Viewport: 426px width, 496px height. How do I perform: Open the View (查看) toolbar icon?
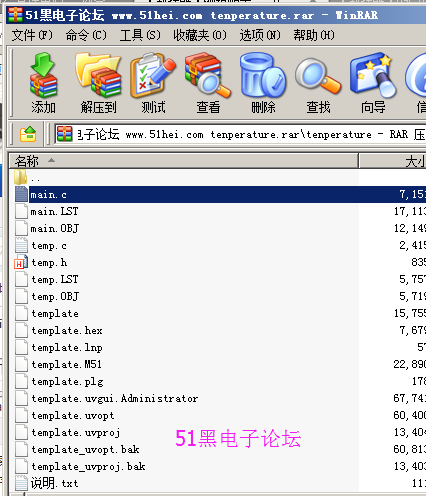[208, 83]
